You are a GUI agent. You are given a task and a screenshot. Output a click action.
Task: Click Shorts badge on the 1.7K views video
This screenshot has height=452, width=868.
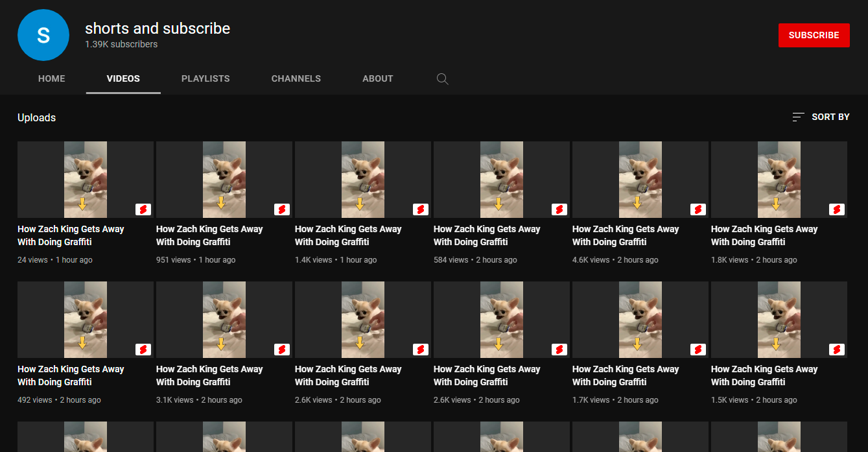[x=698, y=350]
